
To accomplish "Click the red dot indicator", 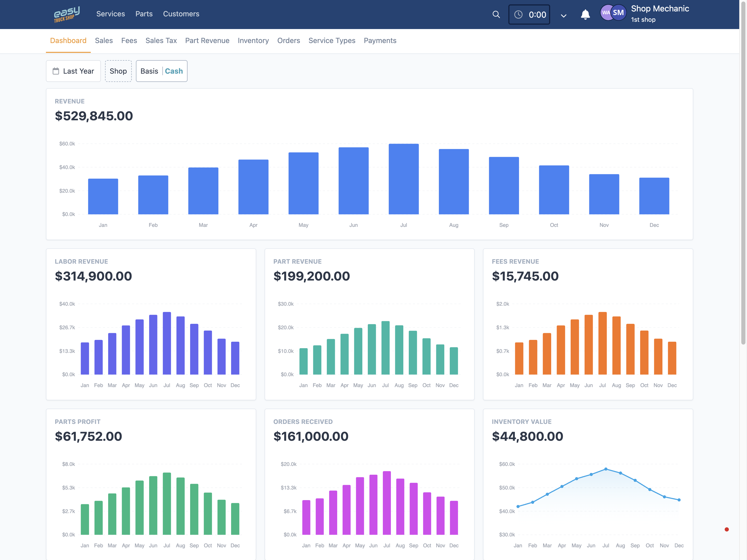I will point(727,529).
